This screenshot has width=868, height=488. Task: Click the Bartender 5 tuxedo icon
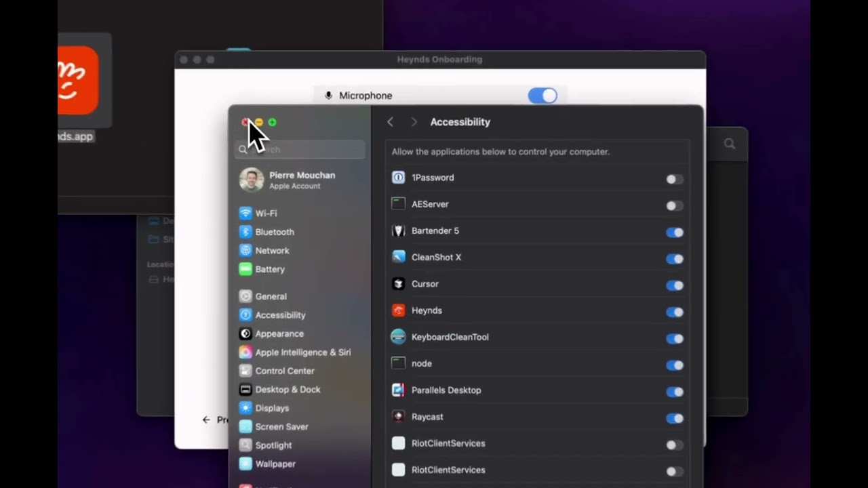coord(398,230)
